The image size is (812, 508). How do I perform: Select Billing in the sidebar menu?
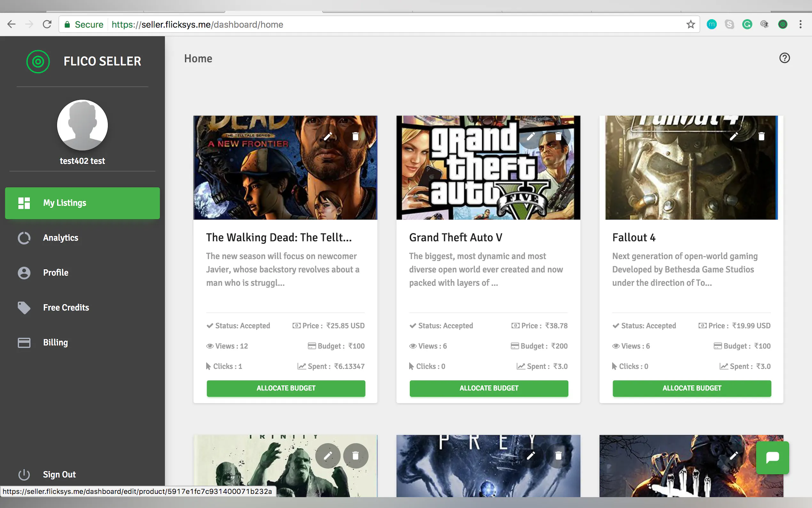[x=55, y=342]
